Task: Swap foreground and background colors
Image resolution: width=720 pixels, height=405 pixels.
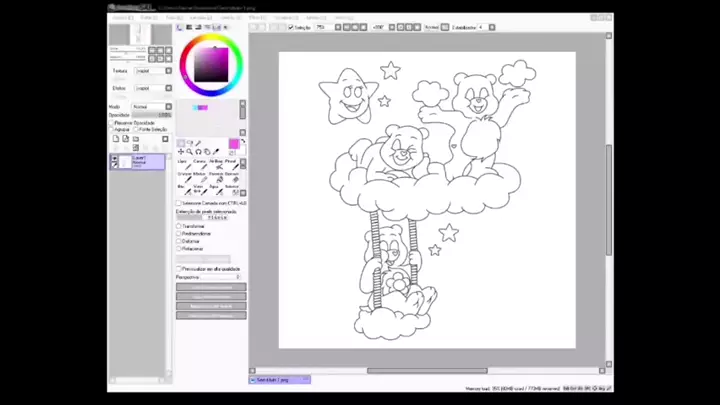Action: 243,141
